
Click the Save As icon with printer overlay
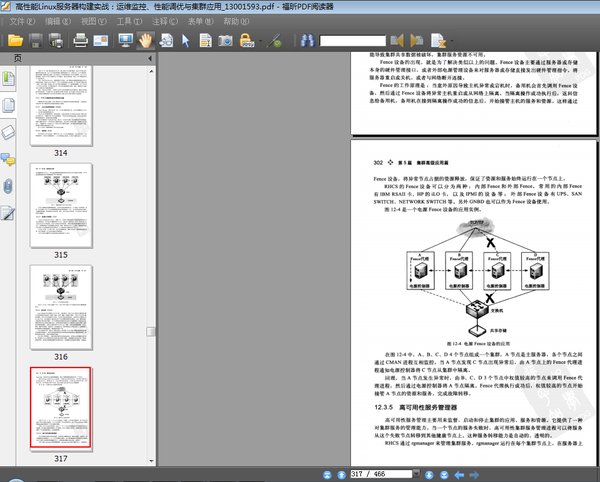click(56, 41)
